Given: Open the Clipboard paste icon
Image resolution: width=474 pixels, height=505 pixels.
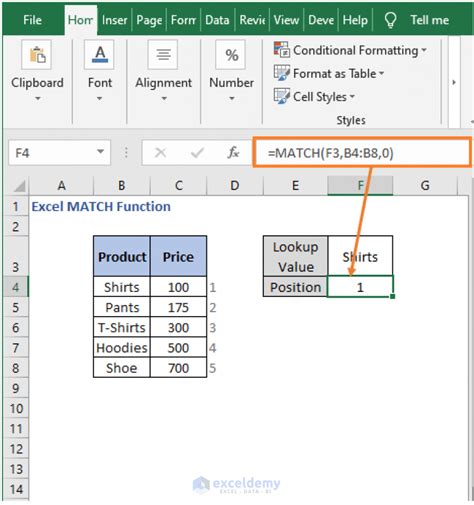Looking at the screenshot, I should pos(37,55).
